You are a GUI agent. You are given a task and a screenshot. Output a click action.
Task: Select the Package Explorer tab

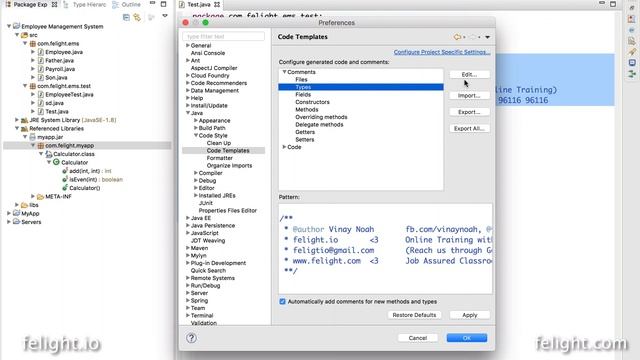coord(31,4)
